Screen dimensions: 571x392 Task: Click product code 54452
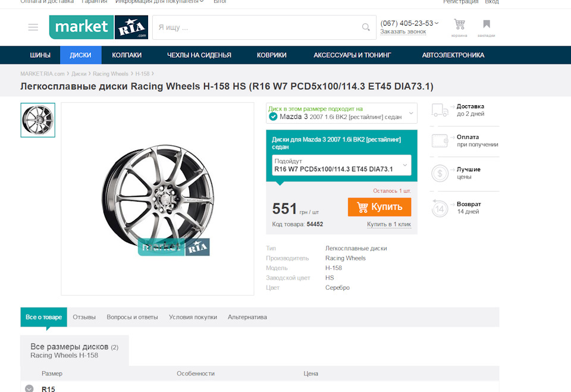(x=315, y=224)
